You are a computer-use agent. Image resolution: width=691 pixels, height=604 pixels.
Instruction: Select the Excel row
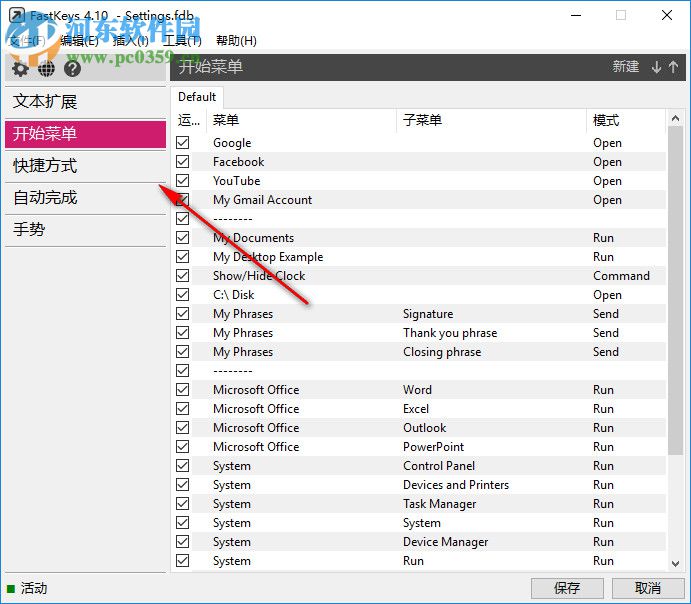pyautogui.click(x=420, y=408)
